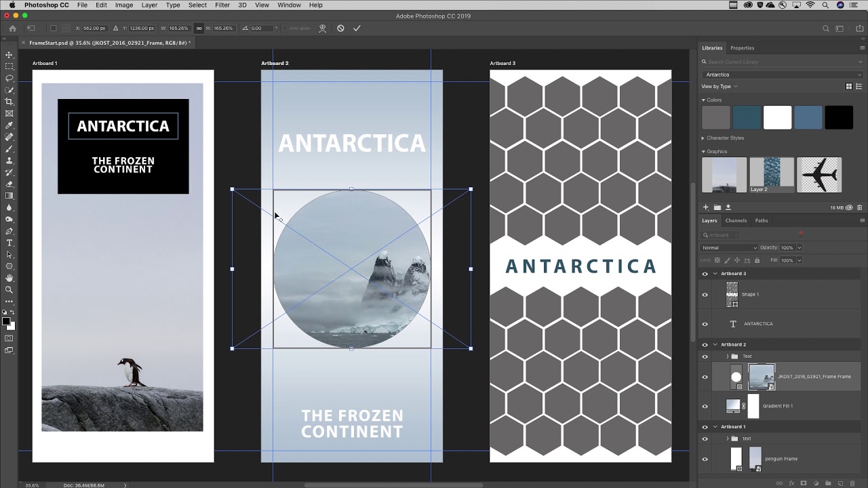This screenshot has height=488, width=868.
Task: Open the Normal blend mode dropdown
Action: click(729, 247)
